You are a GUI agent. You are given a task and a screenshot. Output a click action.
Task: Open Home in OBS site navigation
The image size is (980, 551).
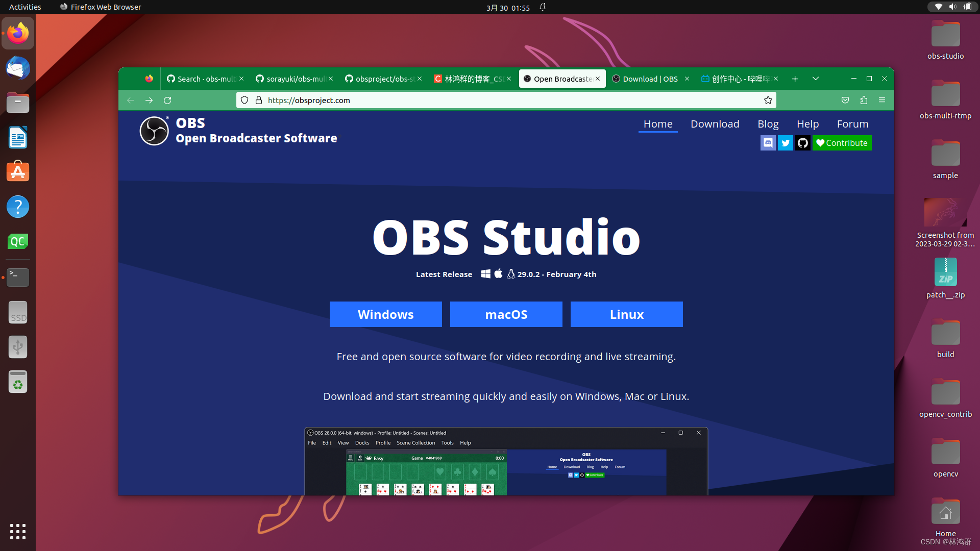point(658,124)
